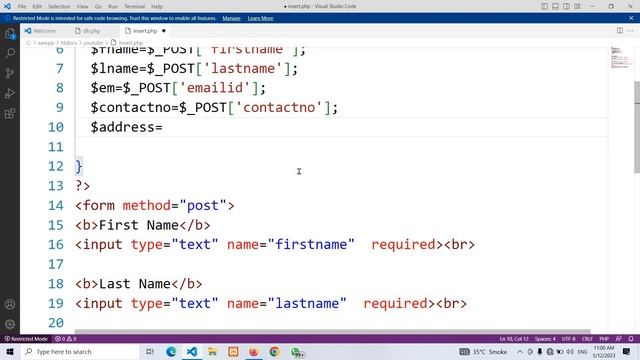640x360 pixels.
Task: Close the Restricted Mode banner
Action: coord(631,18)
